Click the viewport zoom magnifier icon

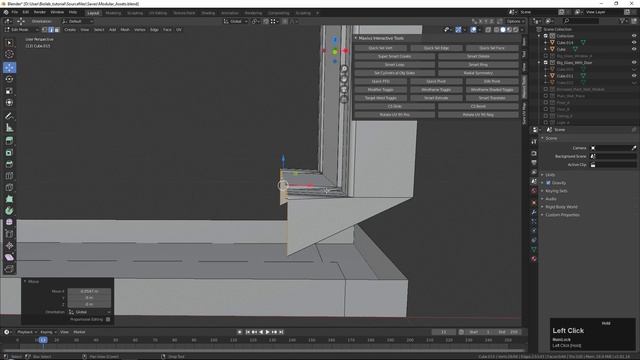pyautogui.click(x=344, y=69)
